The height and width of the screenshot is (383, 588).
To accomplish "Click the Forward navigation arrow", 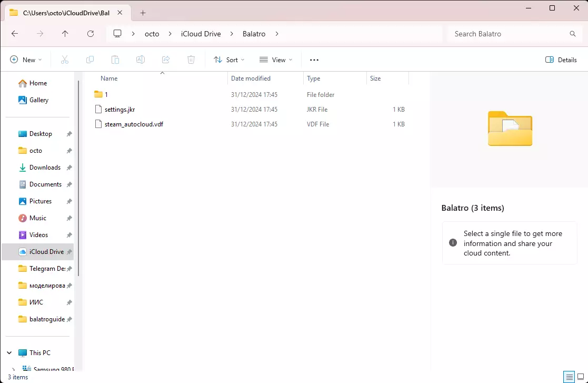I will 40,34.
